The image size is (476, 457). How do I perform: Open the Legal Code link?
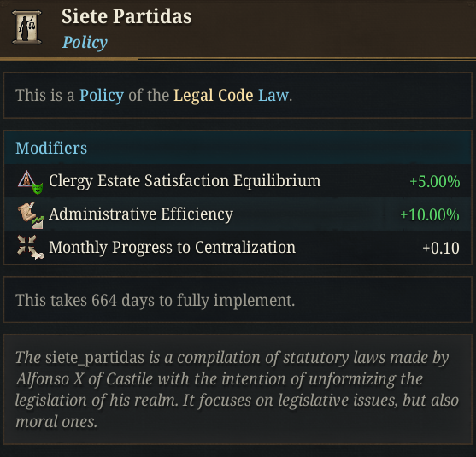click(213, 96)
